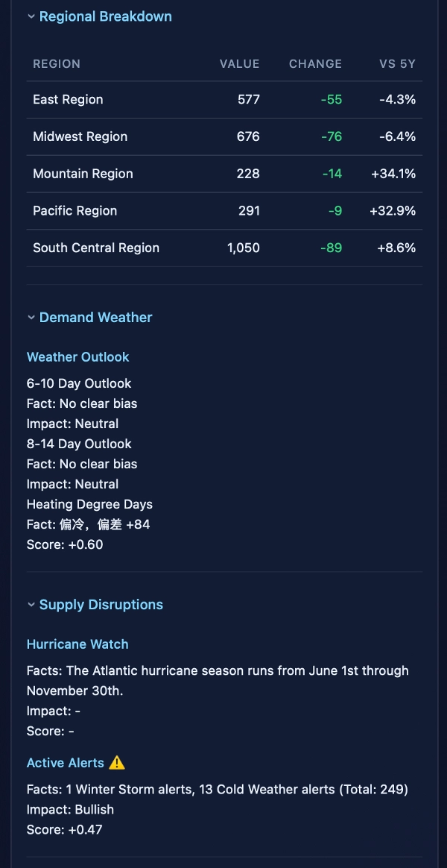This screenshot has width=447, height=868.
Task: Collapse the Regional Breakdown section chevron
Action: tap(31, 16)
